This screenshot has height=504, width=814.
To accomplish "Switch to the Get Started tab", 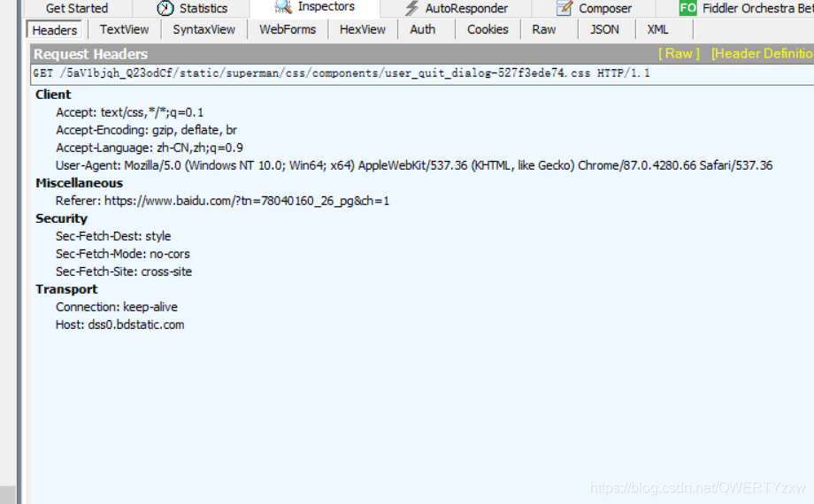I will 77,8.
